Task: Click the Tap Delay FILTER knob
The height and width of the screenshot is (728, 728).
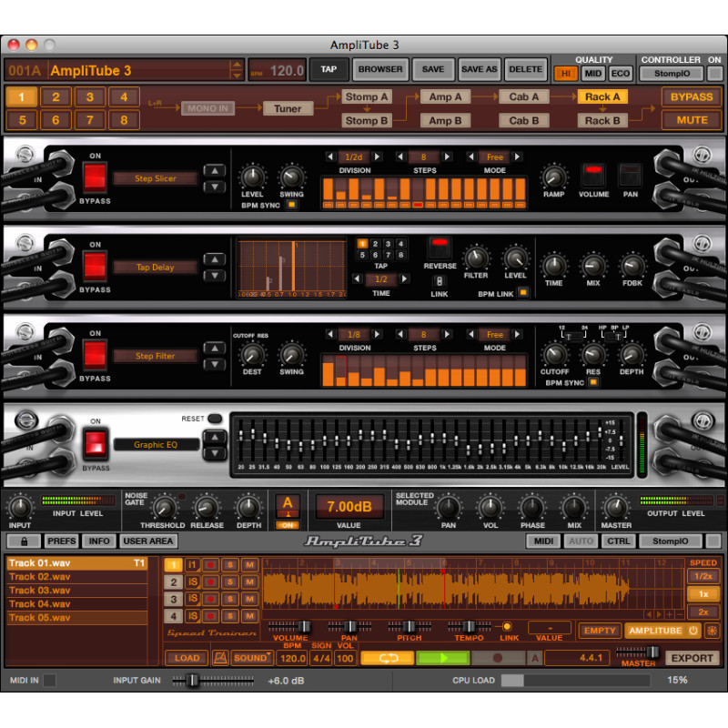Action: point(476,258)
